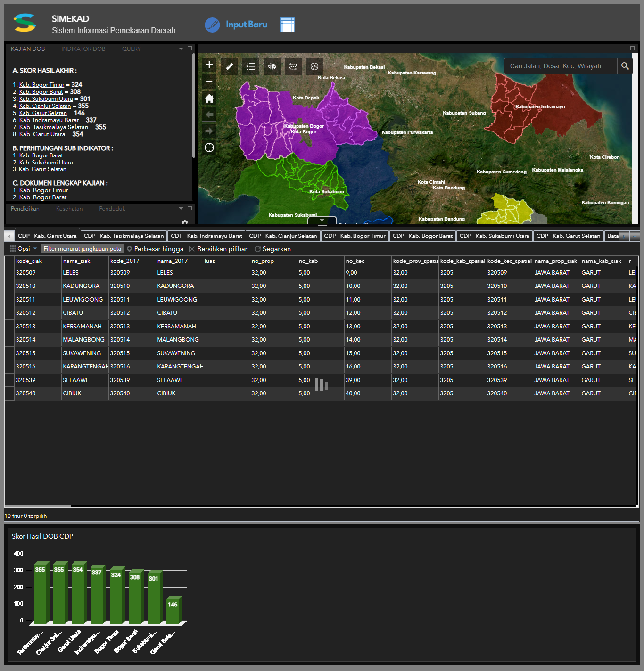The height and width of the screenshot is (671, 644).
Task: Click the Tasikmalaya bar in the chart
Action: point(41,594)
